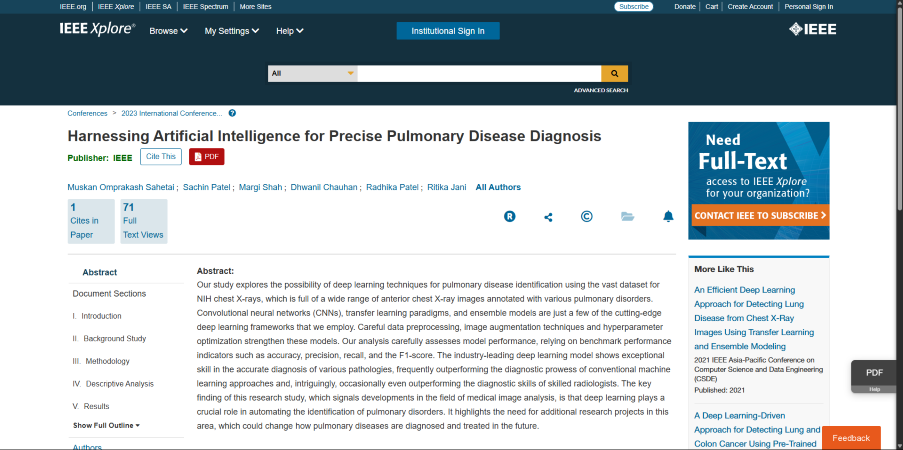Click the alerts bell icon
903x450 pixels.
point(668,217)
